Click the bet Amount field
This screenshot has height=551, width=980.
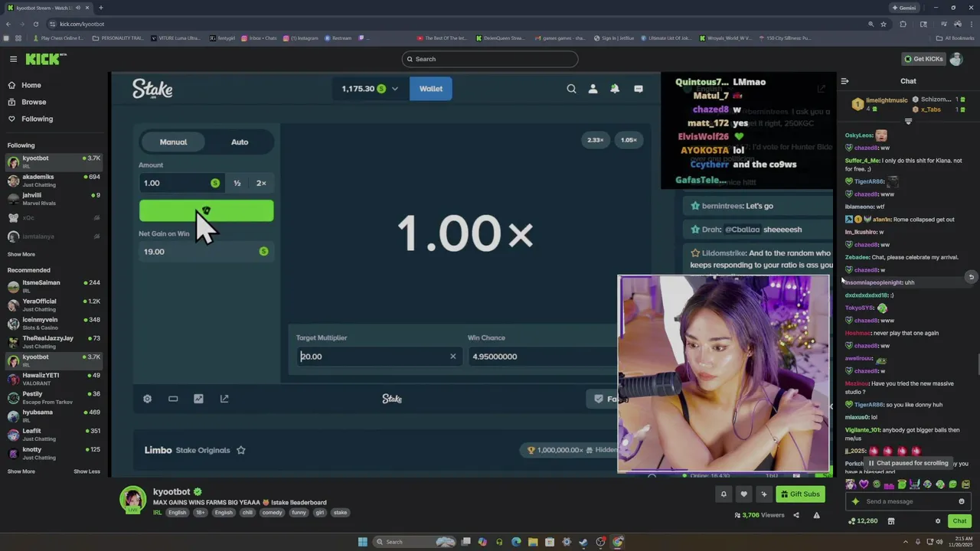[181, 183]
